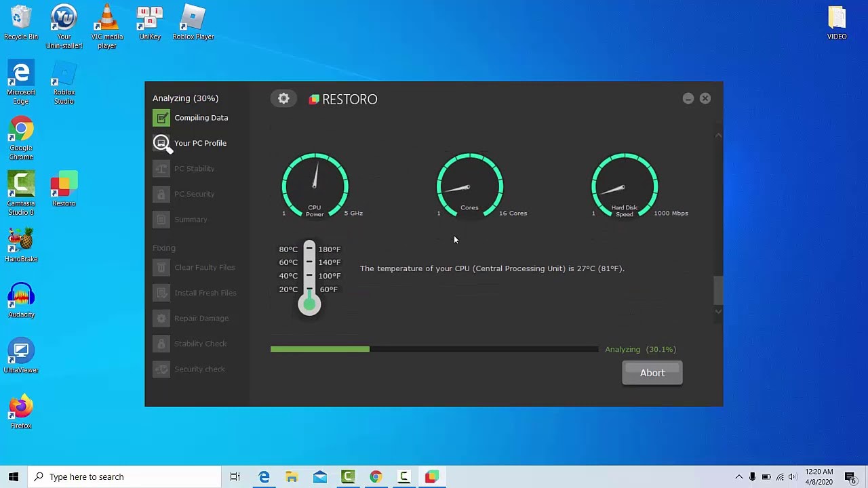Viewport: 868px width, 488px height.
Task: Launch Firefox from the desktop
Action: [21, 407]
